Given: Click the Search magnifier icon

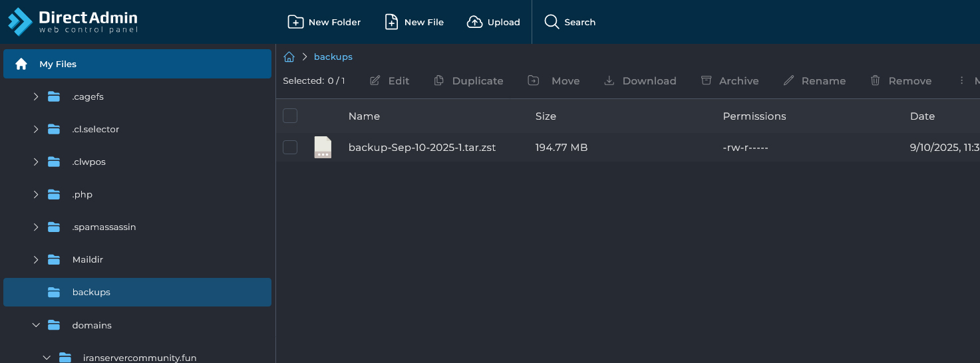Looking at the screenshot, I should (x=552, y=22).
